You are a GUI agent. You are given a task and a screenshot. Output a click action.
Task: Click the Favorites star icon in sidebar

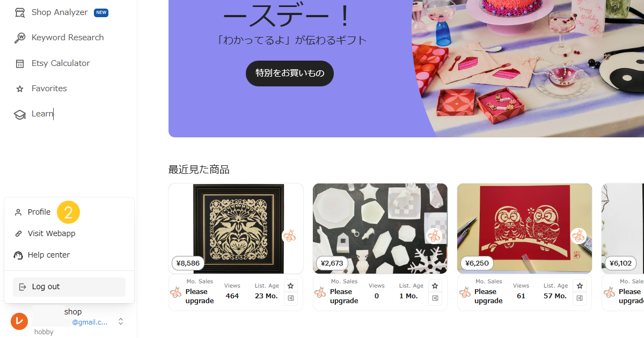pos(20,89)
